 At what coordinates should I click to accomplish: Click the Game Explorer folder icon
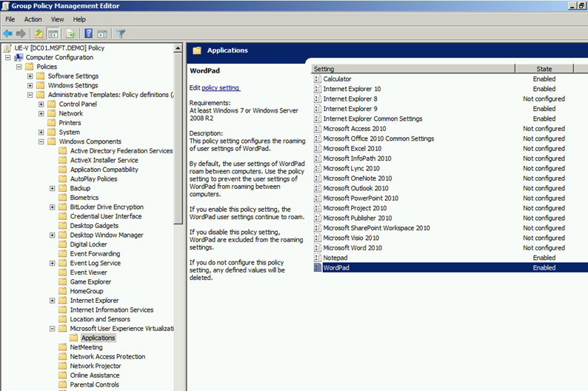pyautogui.click(x=63, y=281)
